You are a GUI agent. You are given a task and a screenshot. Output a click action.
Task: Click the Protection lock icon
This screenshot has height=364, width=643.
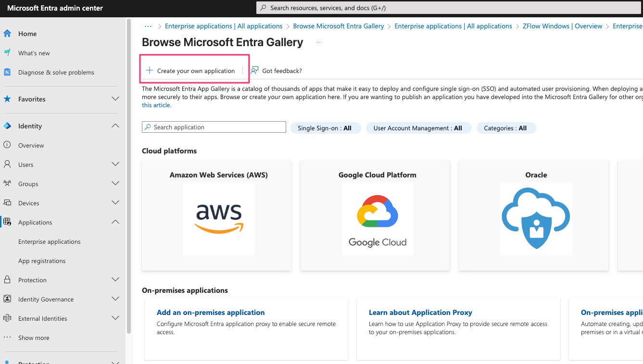[x=7, y=280]
